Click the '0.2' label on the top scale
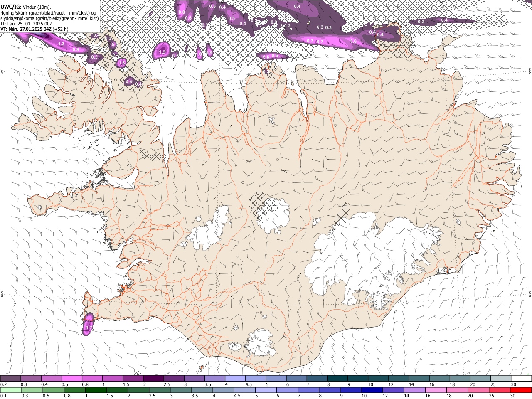 click(3, 384)
